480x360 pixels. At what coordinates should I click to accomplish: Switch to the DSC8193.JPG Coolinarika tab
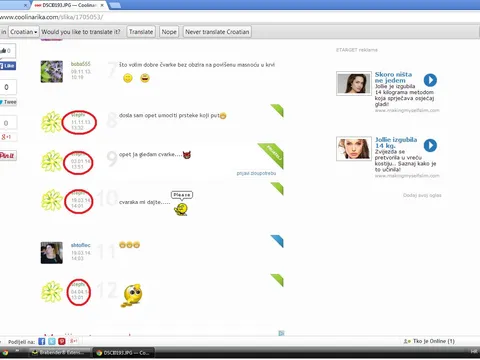tap(67, 5)
